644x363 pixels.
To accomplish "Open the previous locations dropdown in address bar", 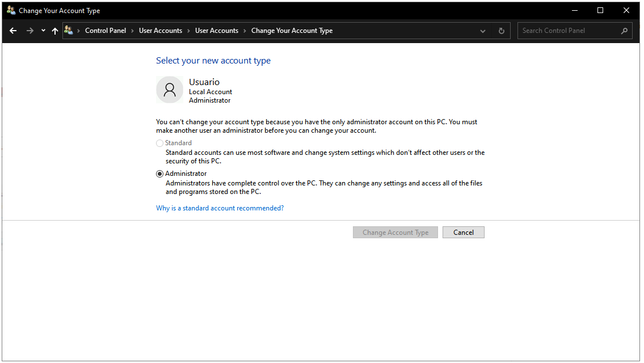I will coord(483,31).
